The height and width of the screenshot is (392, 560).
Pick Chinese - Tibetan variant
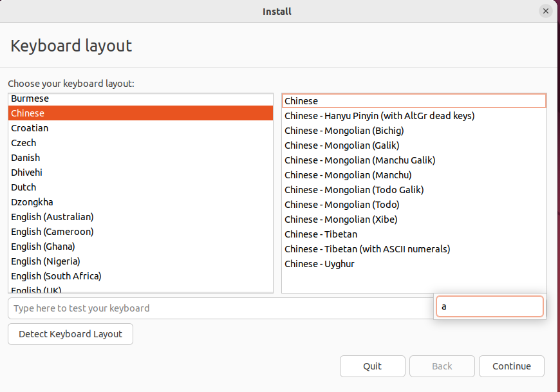click(x=414, y=234)
